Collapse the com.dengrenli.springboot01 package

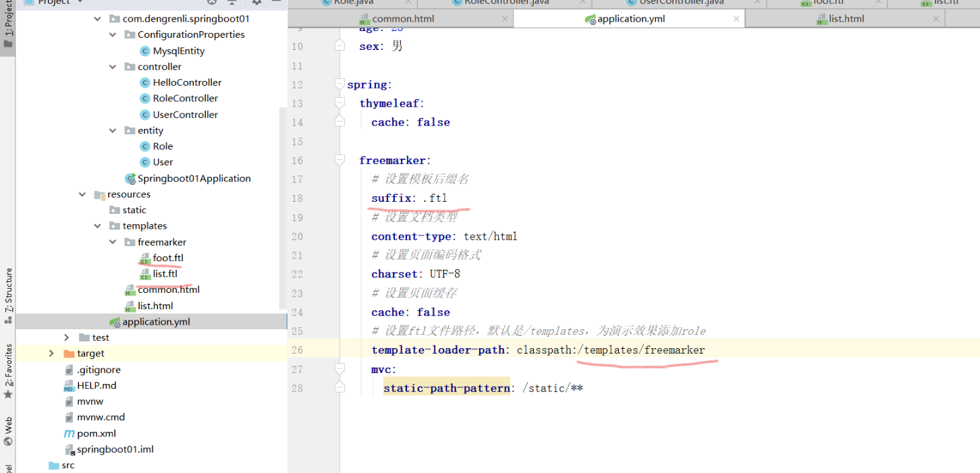(x=98, y=19)
